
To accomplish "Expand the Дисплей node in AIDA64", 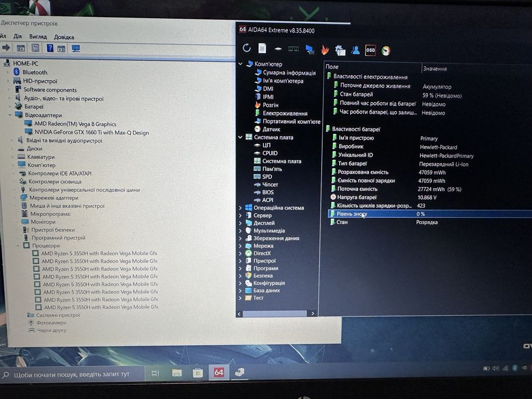I will click(240, 223).
